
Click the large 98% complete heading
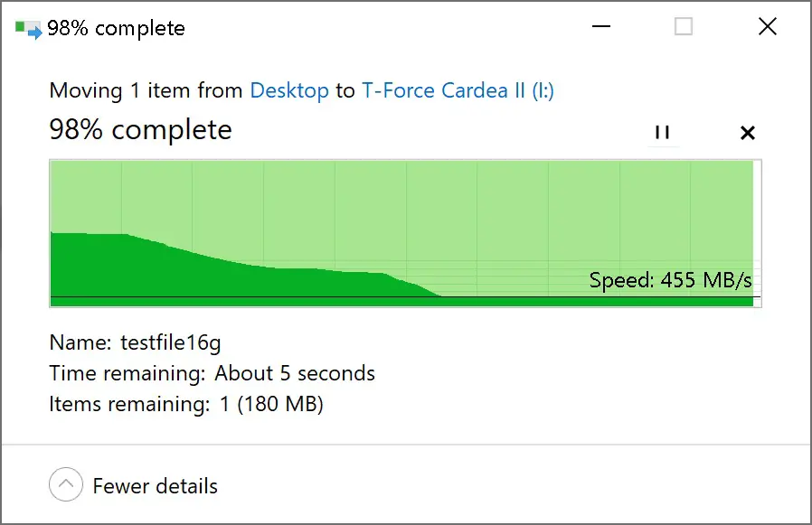coord(140,129)
